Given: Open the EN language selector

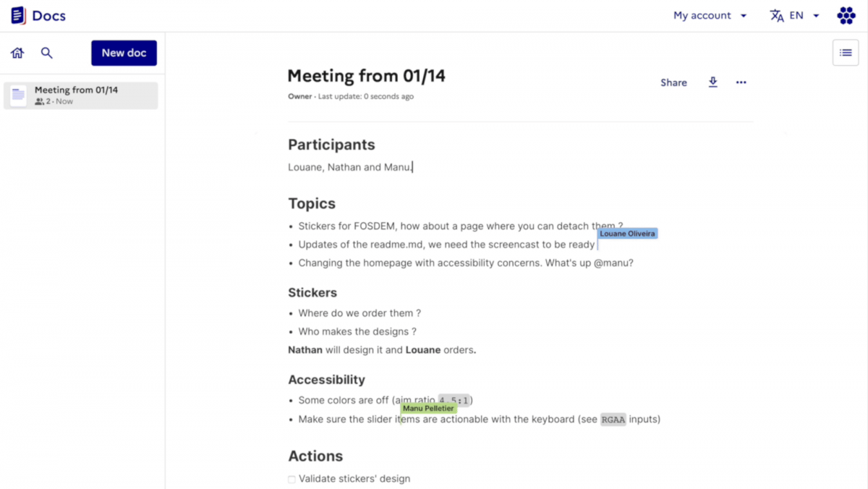Looking at the screenshot, I should 794,15.
